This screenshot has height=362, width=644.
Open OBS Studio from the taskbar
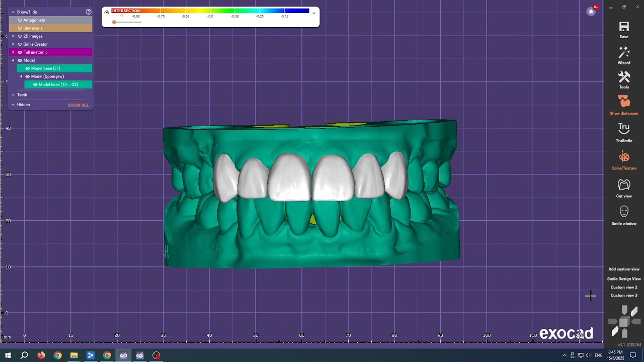tap(156, 355)
